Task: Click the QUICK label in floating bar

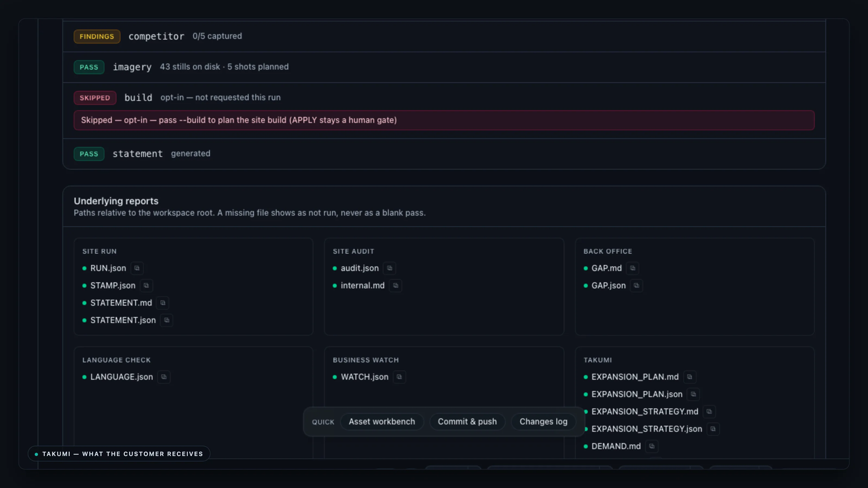Action: point(323,422)
